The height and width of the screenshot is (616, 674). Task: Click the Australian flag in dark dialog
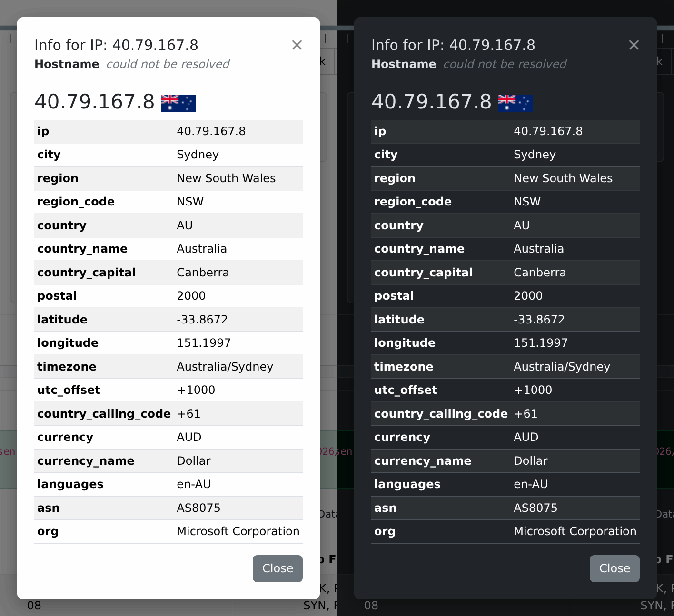(515, 103)
